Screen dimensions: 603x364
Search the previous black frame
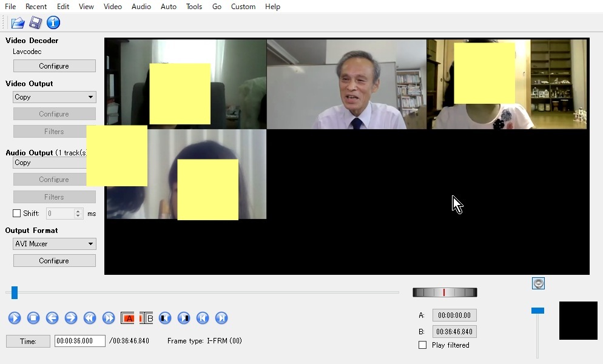(165, 318)
